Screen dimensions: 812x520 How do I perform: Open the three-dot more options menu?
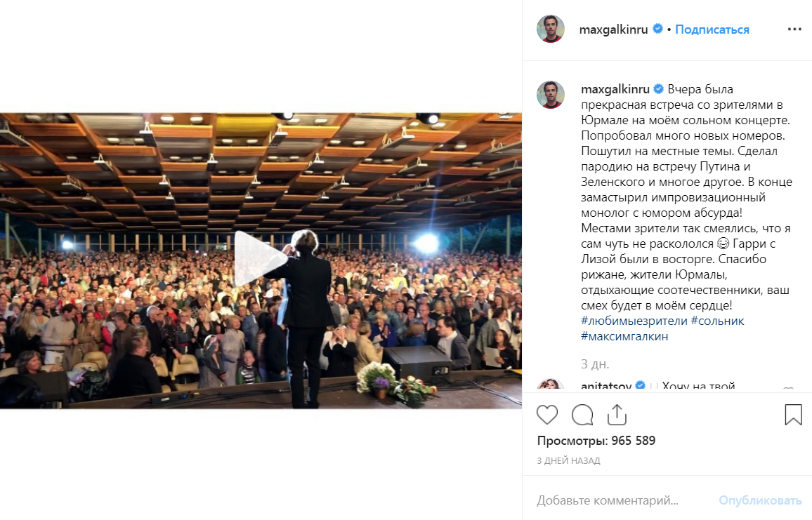[x=794, y=29]
